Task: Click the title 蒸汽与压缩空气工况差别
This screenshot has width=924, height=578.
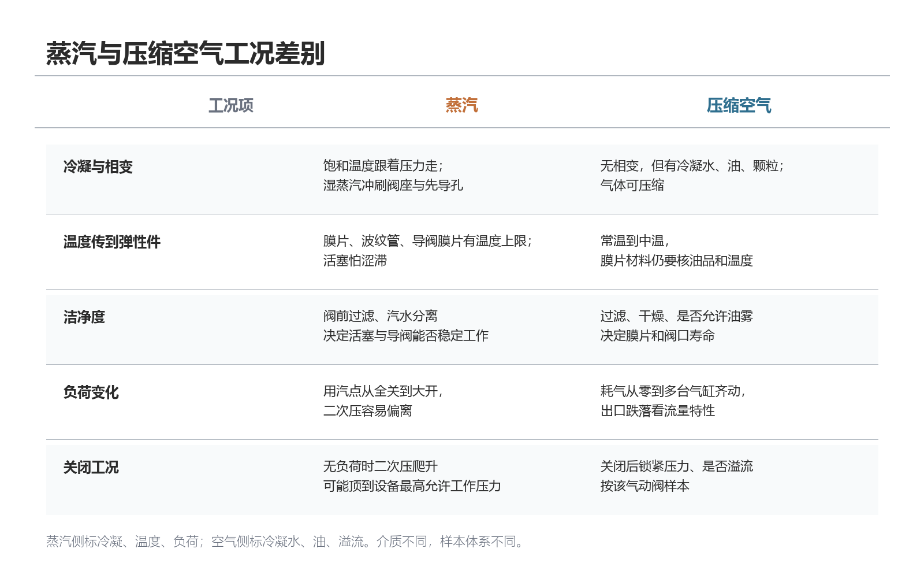Action: [x=185, y=54]
